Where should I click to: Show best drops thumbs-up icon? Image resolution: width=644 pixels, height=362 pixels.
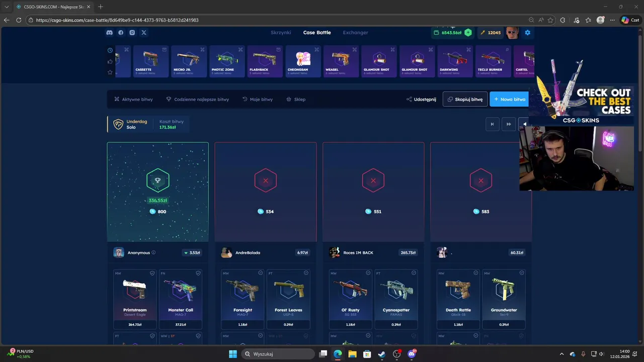[110, 61]
